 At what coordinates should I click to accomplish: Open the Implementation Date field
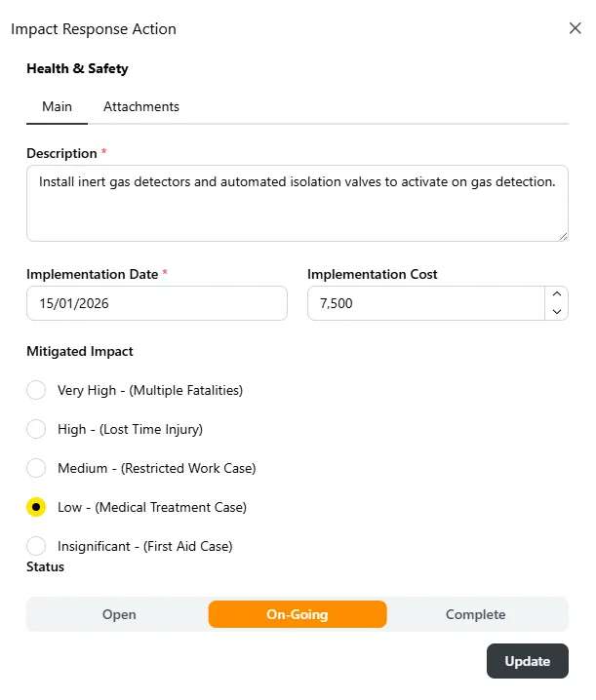(x=157, y=303)
